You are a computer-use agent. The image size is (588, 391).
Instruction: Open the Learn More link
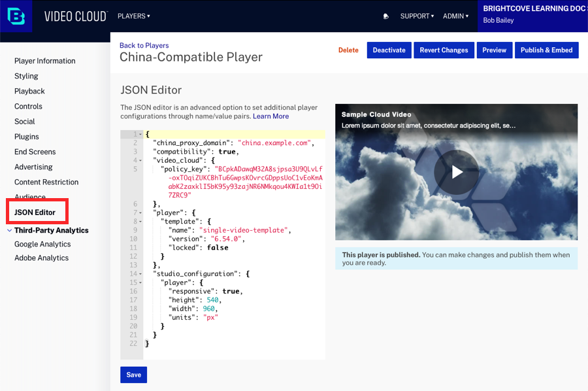point(270,116)
